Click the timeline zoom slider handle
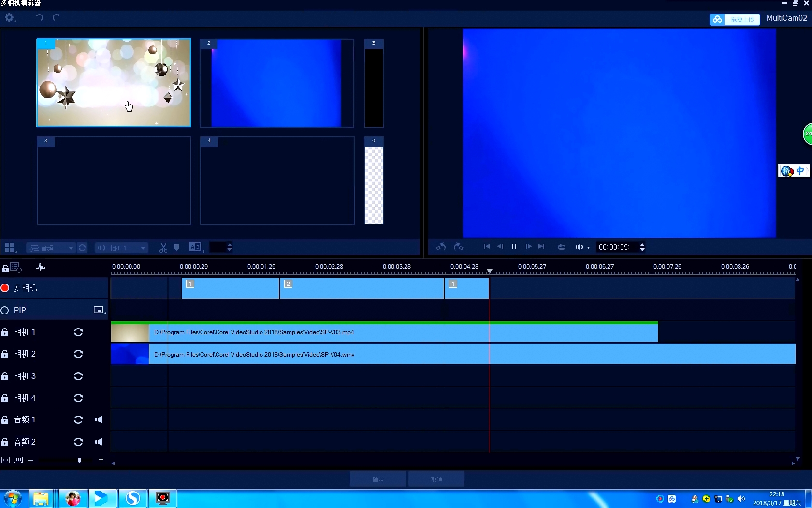Image resolution: width=812 pixels, height=508 pixels. tap(79, 460)
